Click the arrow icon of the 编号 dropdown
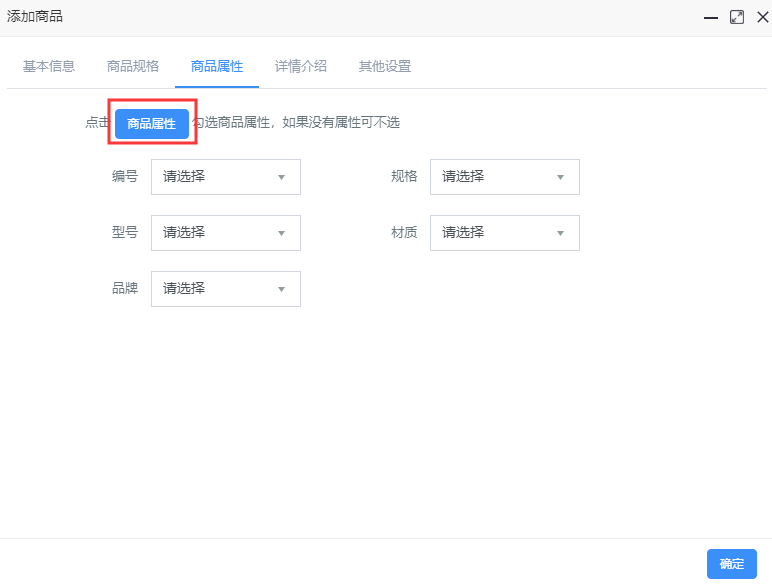Screen dimensions: 772x584 pos(281,177)
